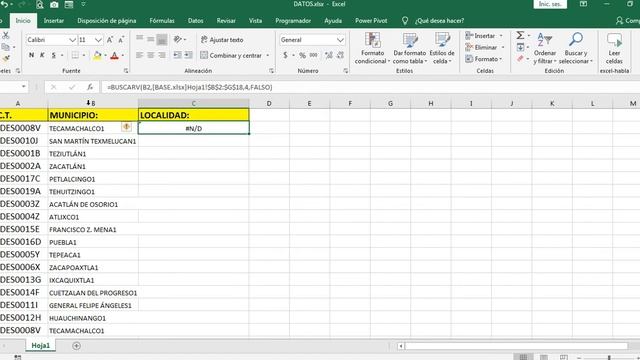Align text left
Viewport: 640px width, 360px height.
pyautogui.click(x=140, y=55)
